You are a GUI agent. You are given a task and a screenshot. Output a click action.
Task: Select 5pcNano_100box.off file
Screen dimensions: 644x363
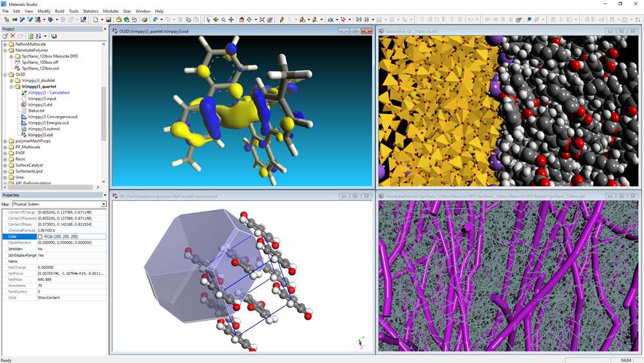click(x=40, y=62)
